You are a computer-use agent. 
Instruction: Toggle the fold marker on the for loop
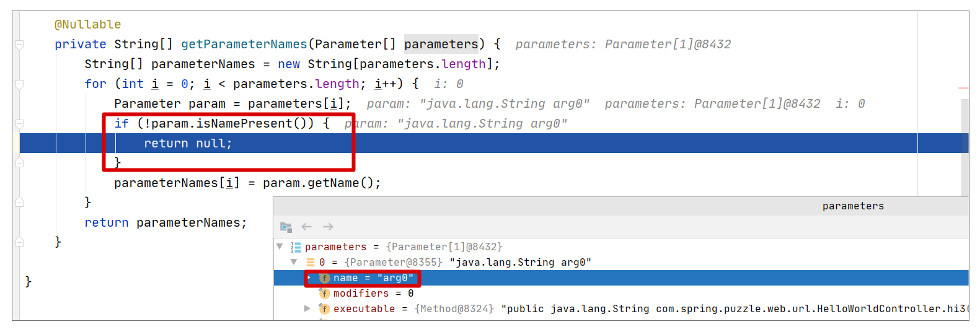click(x=20, y=84)
